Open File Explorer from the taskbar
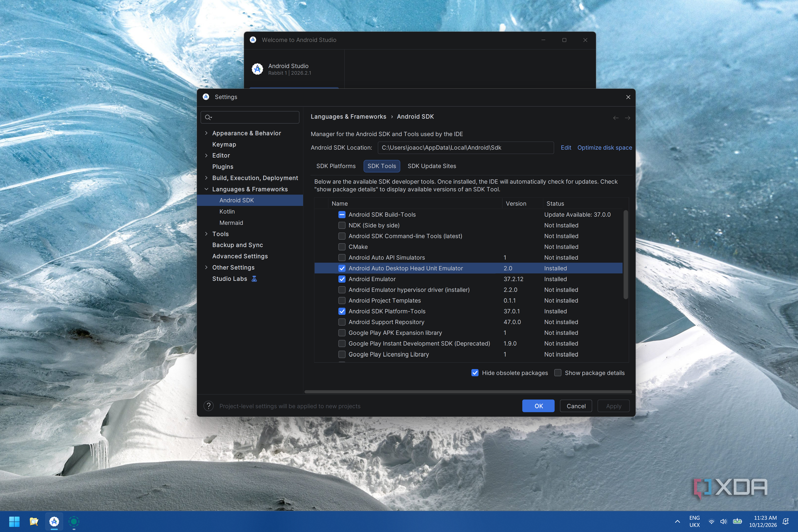 tap(34, 521)
